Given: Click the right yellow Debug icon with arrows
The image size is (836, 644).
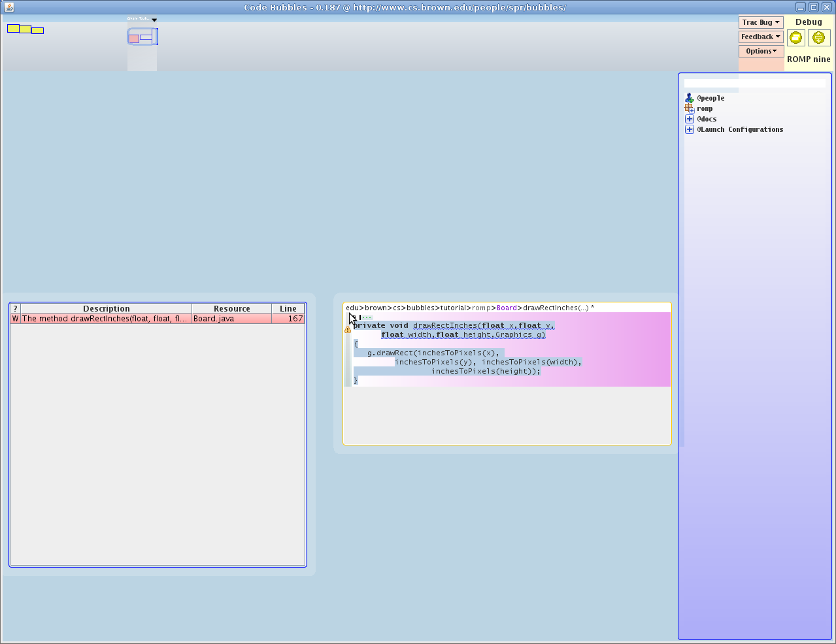Looking at the screenshot, I should [x=818, y=38].
